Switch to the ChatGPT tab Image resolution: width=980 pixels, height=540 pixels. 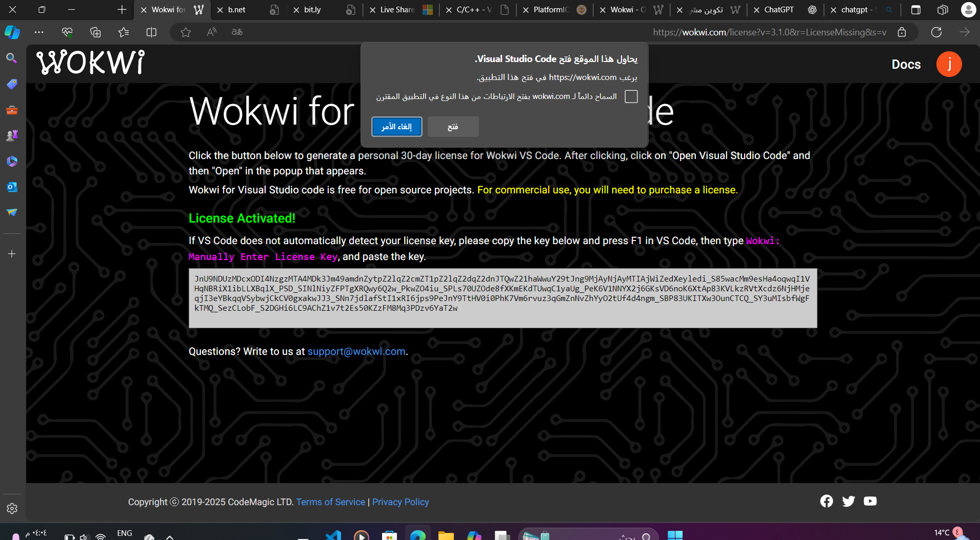[785, 10]
